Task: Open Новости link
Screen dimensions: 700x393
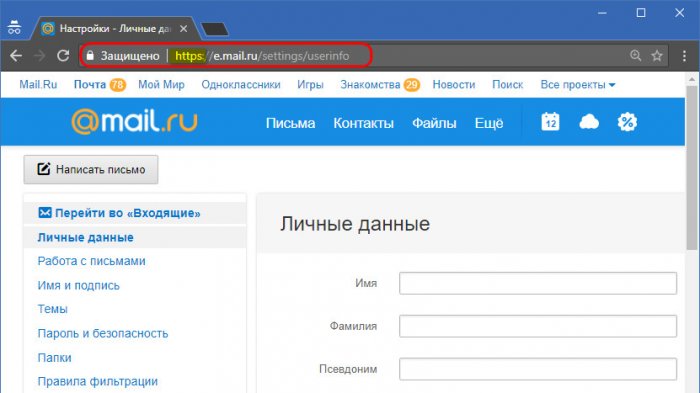Action: pyautogui.click(x=454, y=84)
